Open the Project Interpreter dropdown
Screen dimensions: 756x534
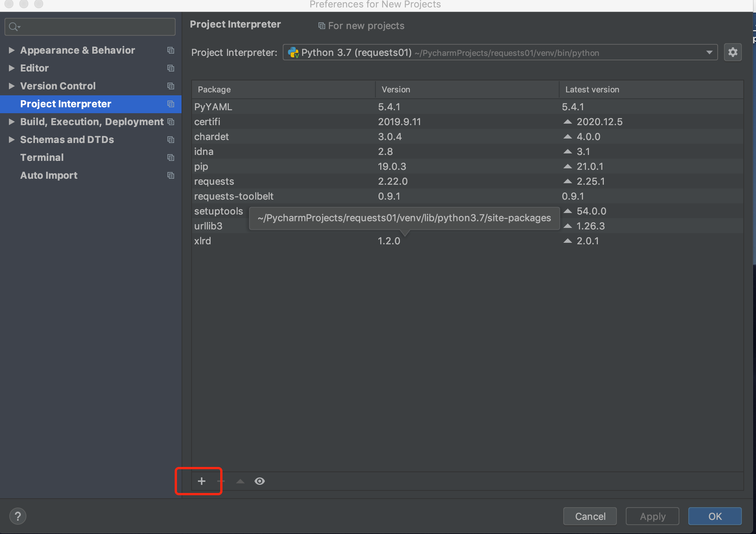709,53
